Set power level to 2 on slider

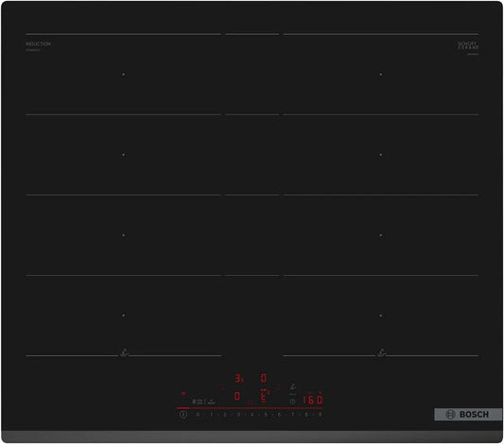(225, 415)
